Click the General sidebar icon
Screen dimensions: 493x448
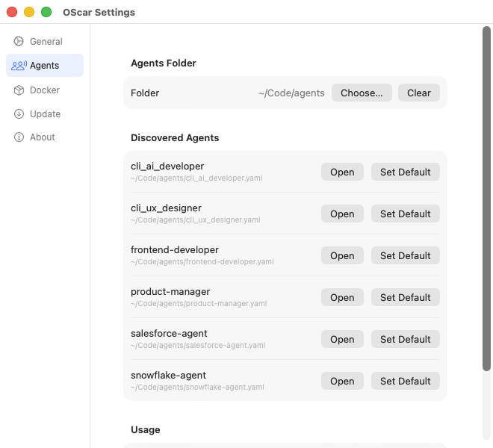tap(19, 41)
